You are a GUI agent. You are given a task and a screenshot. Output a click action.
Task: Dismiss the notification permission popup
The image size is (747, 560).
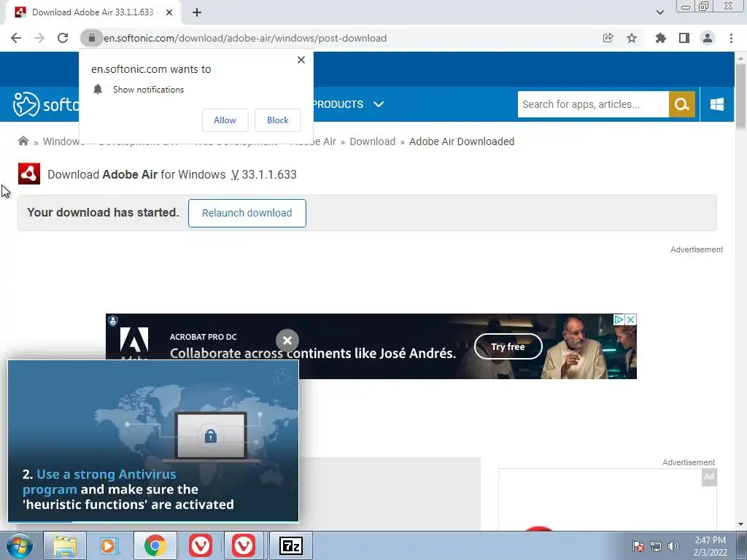click(301, 60)
